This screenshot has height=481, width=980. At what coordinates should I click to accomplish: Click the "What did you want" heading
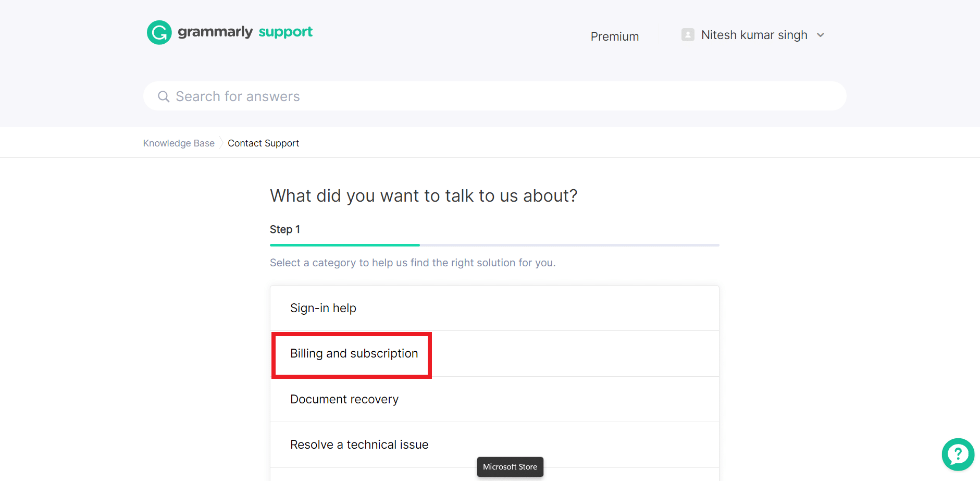423,196
